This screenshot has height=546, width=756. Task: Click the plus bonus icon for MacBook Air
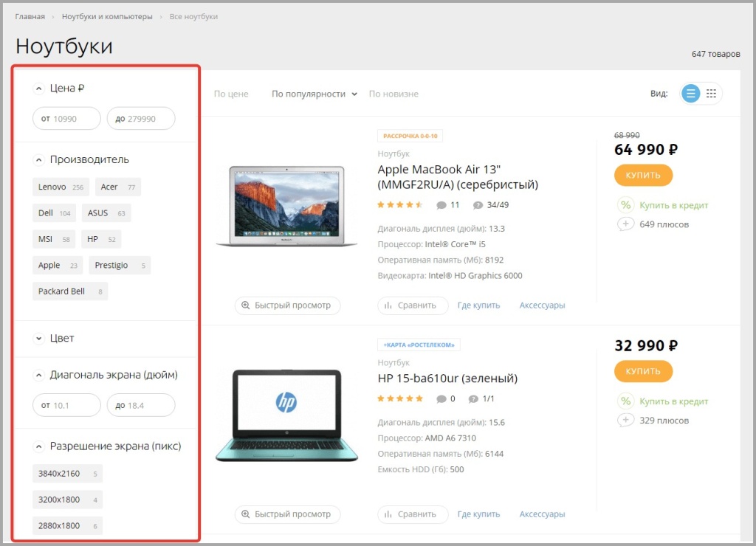tap(625, 224)
